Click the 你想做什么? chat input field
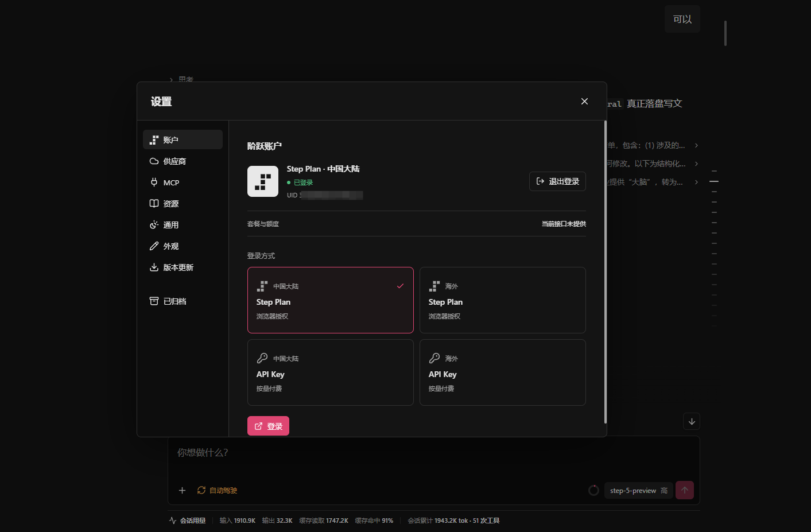The width and height of the screenshot is (811, 532). tap(433, 453)
